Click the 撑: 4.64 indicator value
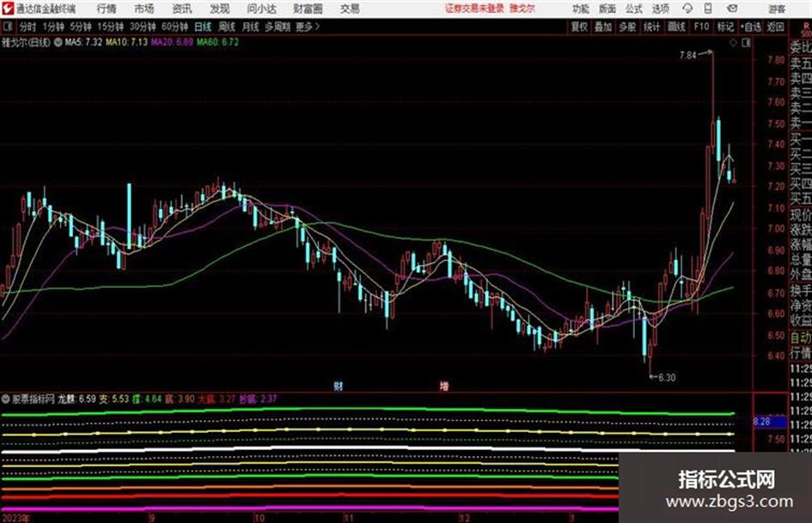Image resolution: width=812 pixels, height=523 pixels. (147, 398)
